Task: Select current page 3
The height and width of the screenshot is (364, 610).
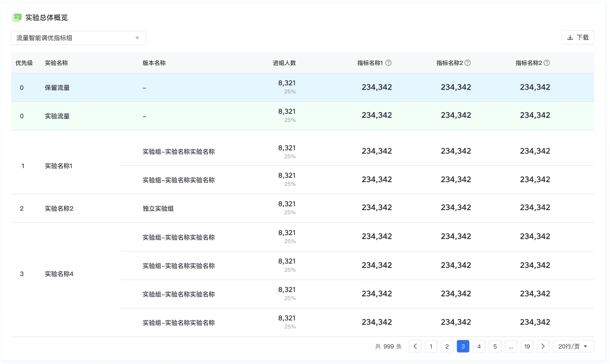Action: (463, 346)
